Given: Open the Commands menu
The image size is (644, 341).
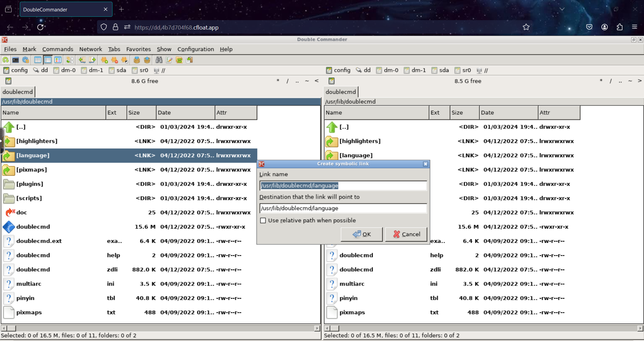Looking at the screenshot, I should click(57, 49).
